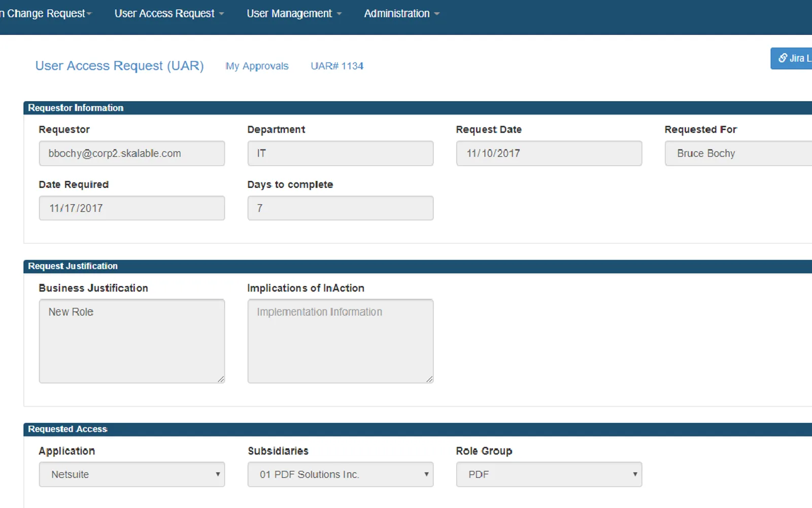Open the Role Group dropdown showing PDF

pos(549,474)
